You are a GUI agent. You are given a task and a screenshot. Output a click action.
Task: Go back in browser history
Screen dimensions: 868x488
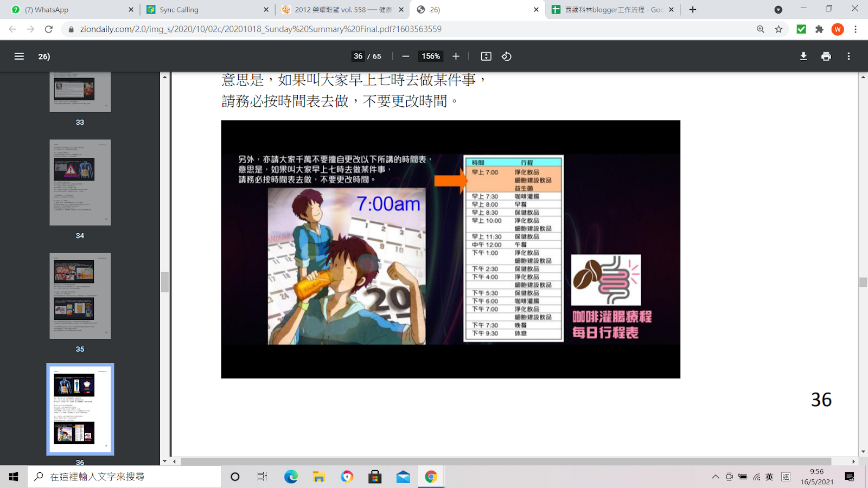[12, 29]
